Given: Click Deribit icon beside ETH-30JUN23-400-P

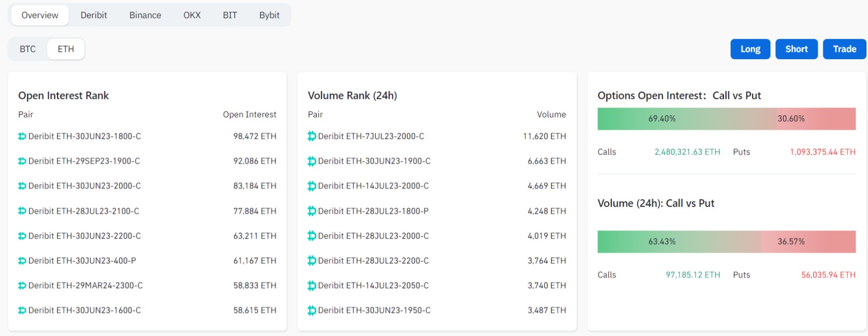Looking at the screenshot, I should [x=22, y=261].
